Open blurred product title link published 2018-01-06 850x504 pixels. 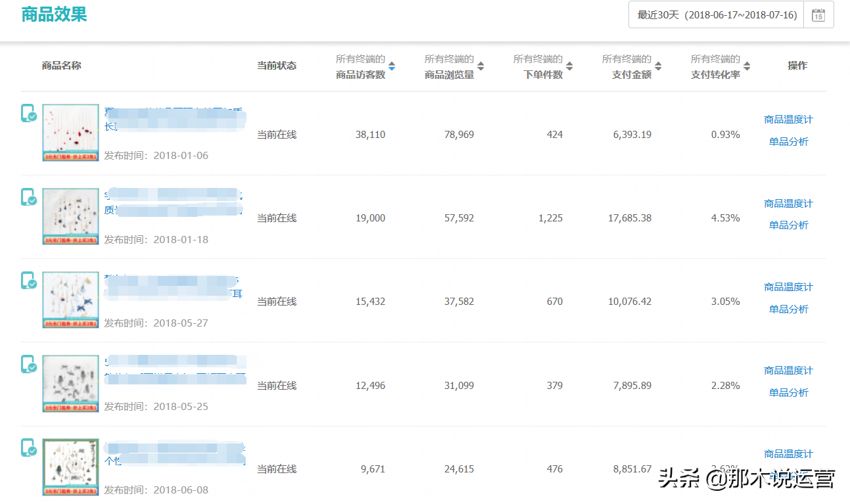[175, 118]
